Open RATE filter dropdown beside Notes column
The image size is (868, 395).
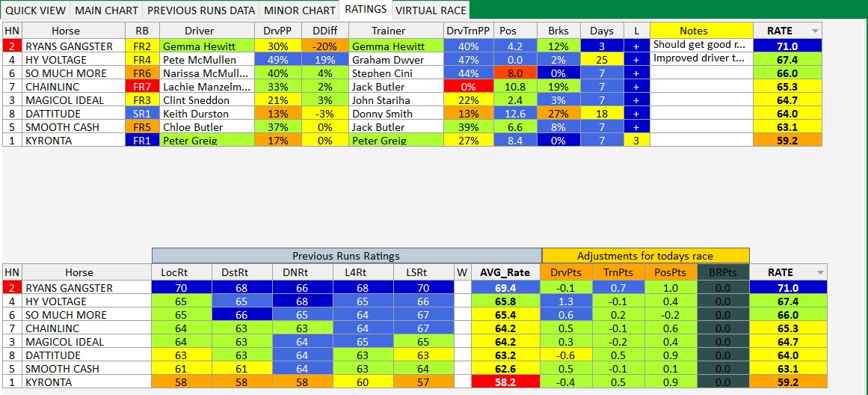tap(815, 31)
